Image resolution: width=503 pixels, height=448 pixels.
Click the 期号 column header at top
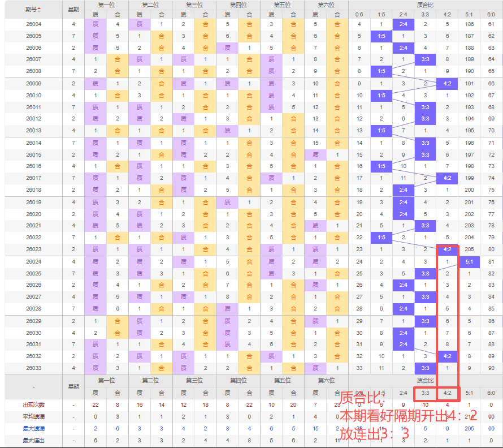pyautogui.click(x=33, y=10)
